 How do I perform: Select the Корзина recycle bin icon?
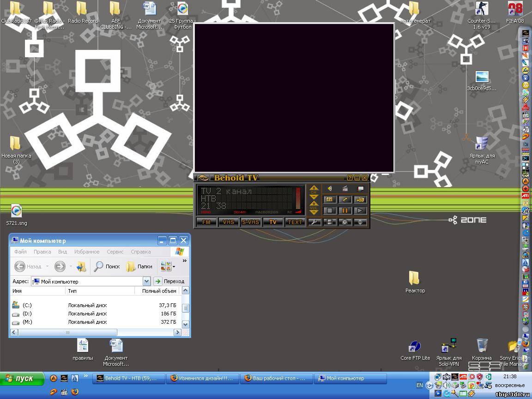[x=482, y=350]
